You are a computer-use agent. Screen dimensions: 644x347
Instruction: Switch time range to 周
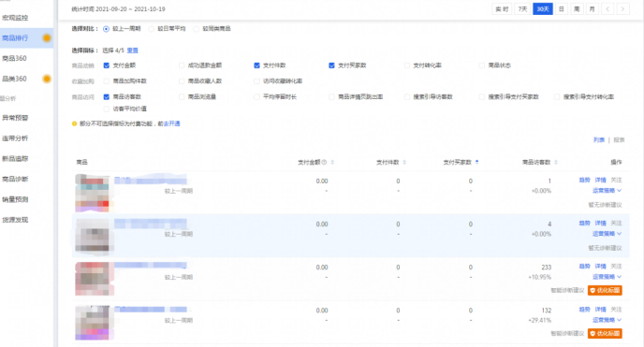coord(577,9)
